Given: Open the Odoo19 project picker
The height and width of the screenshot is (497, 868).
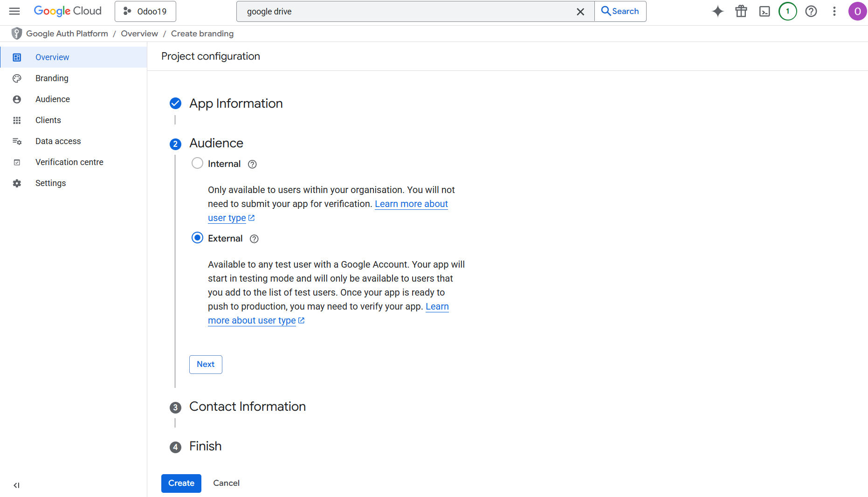Looking at the screenshot, I should click(x=145, y=11).
